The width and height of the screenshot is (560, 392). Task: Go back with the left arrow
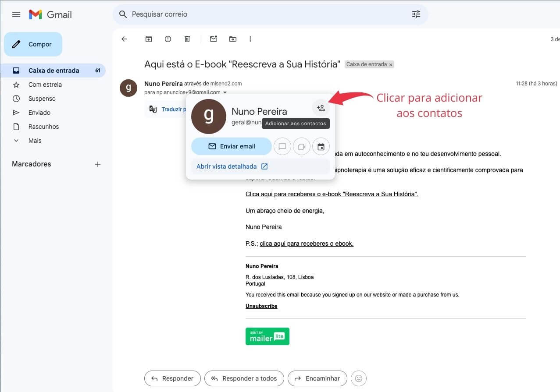tap(124, 39)
